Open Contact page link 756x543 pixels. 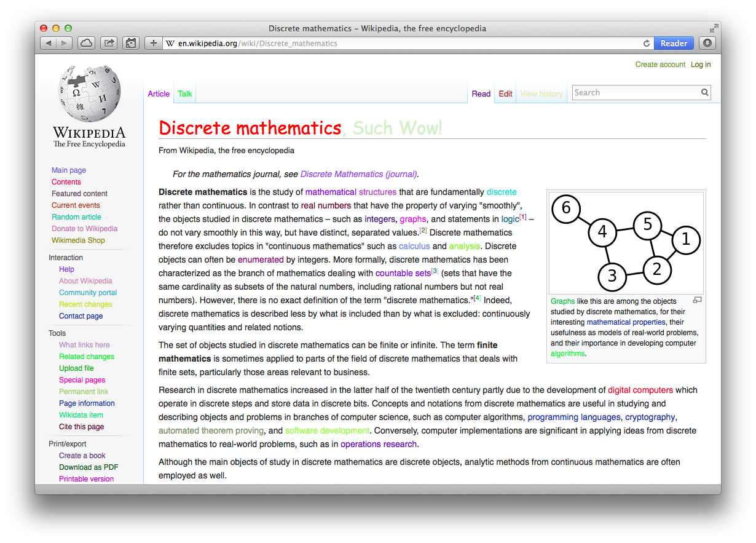81,316
